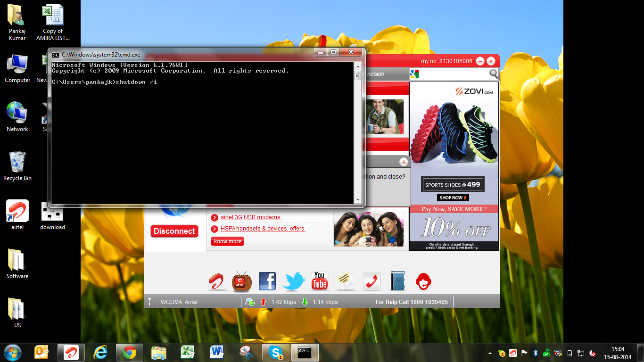The width and height of the screenshot is (644, 362).
Task: Click the network tray icon
Action: [581, 353]
